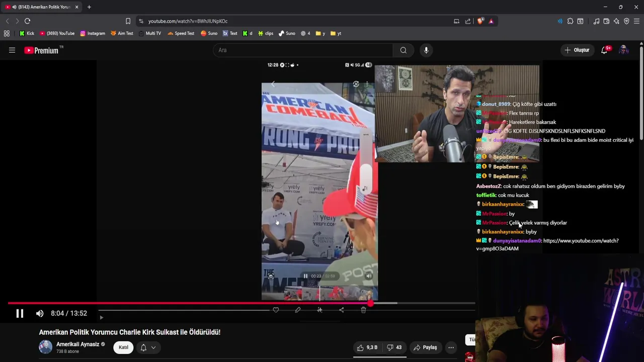Screen dimensions: 644x362
Task: Open the 'y' bookmarks folder
Action: point(320,33)
